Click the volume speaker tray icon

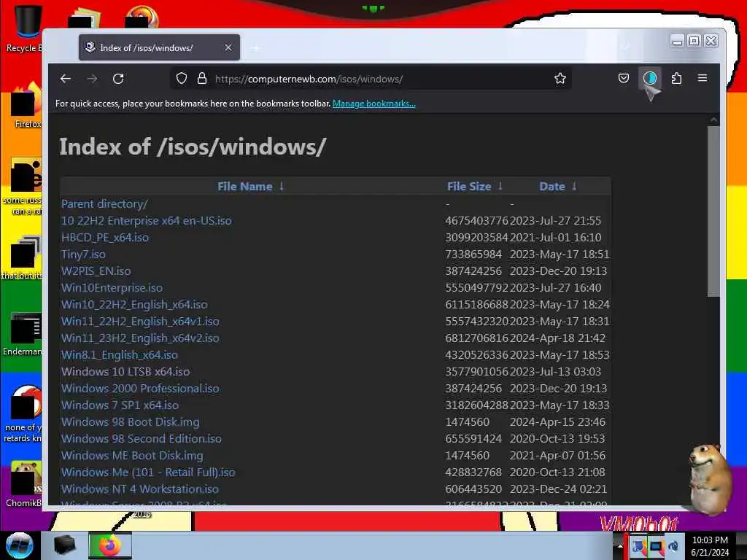coord(673,546)
